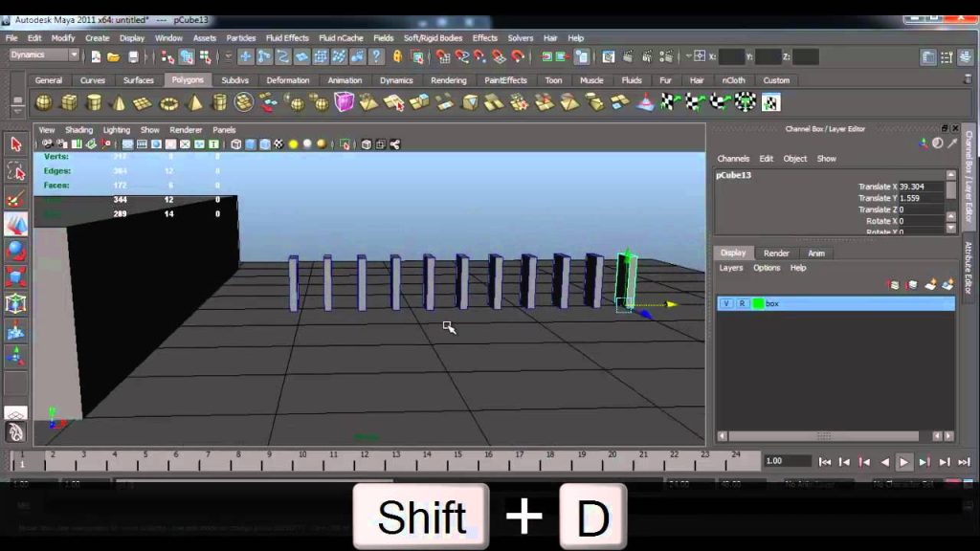Open the Lighting menu in viewport
The image size is (980, 551).
[116, 130]
